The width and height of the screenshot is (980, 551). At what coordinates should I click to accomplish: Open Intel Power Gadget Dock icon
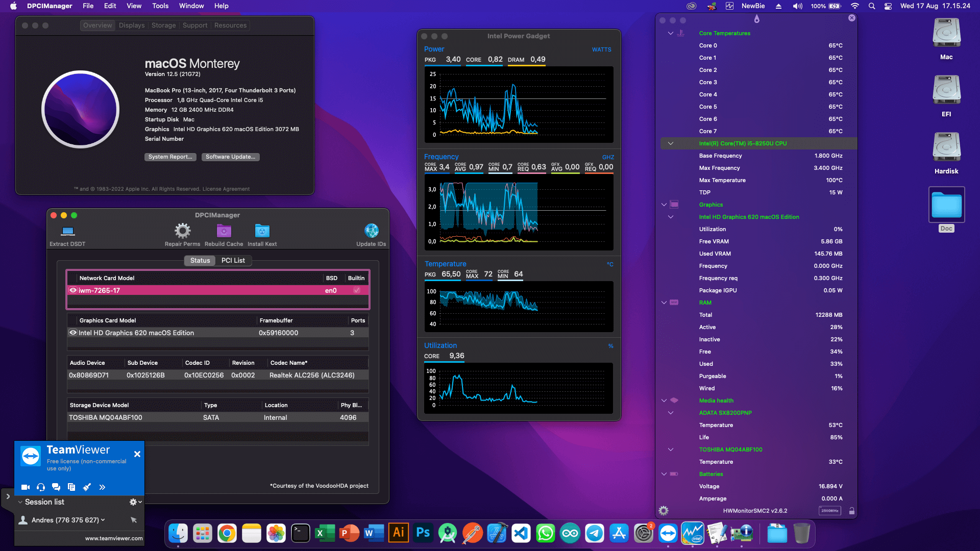(693, 534)
